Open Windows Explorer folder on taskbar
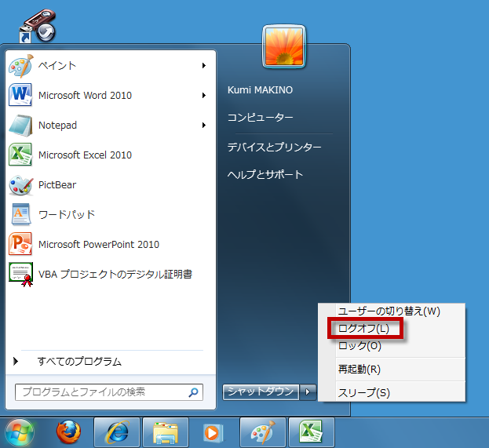Viewport: 489px width, 448px height. pyautogui.click(x=166, y=432)
